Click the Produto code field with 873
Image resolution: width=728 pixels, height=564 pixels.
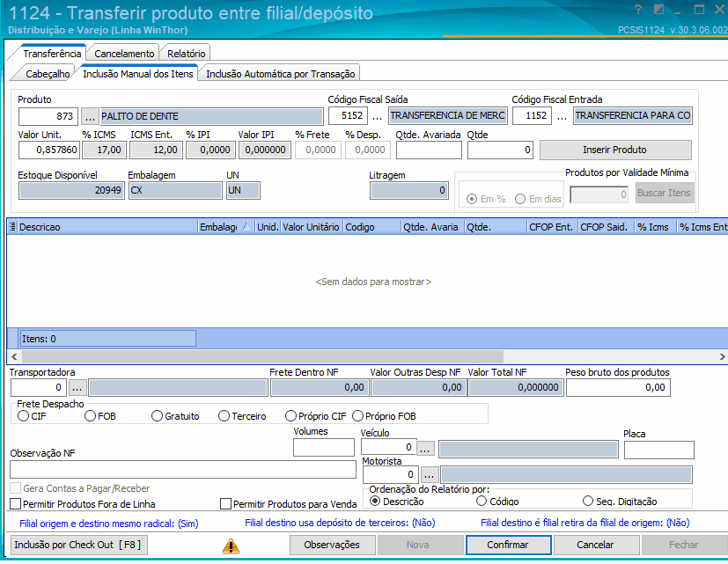point(48,116)
